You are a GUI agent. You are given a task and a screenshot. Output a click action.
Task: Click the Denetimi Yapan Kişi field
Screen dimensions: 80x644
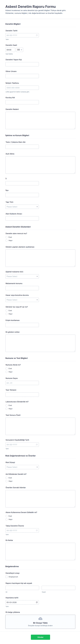click(x=22, y=64)
